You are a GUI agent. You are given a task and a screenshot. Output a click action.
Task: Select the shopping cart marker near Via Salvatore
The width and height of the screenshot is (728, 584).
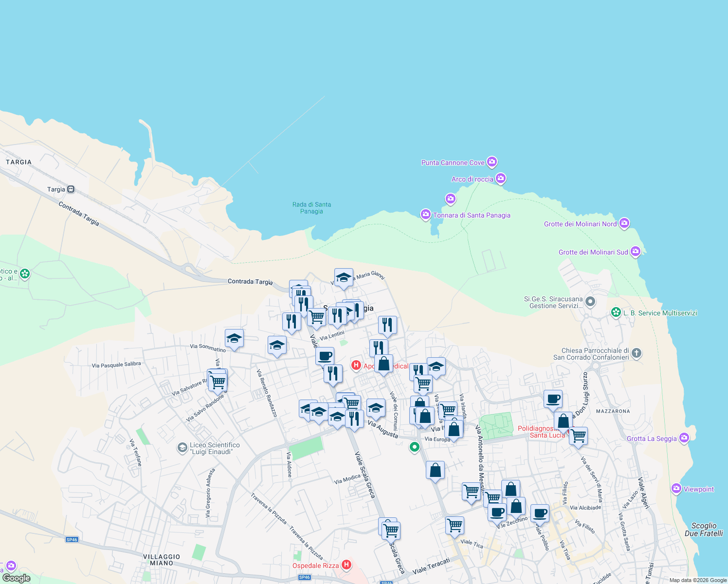(x=217, y=381)
